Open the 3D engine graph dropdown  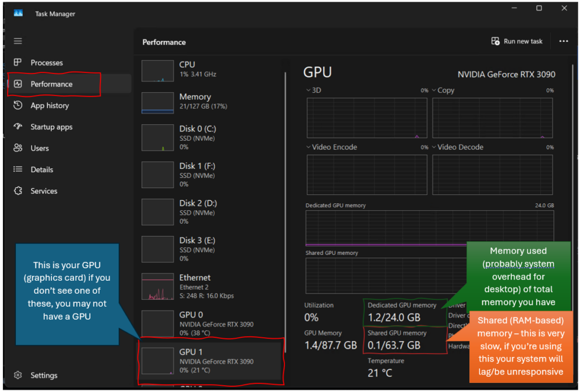coord(308,90)
